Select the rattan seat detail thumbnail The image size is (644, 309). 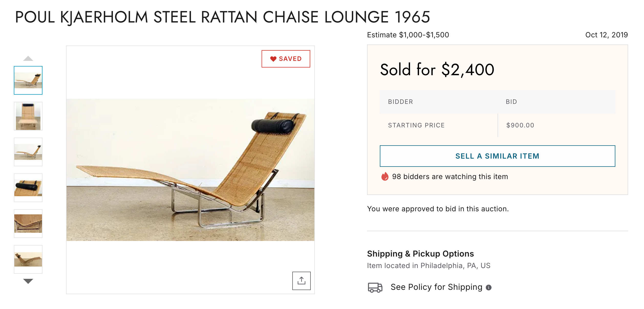click(x=28, y=224)
